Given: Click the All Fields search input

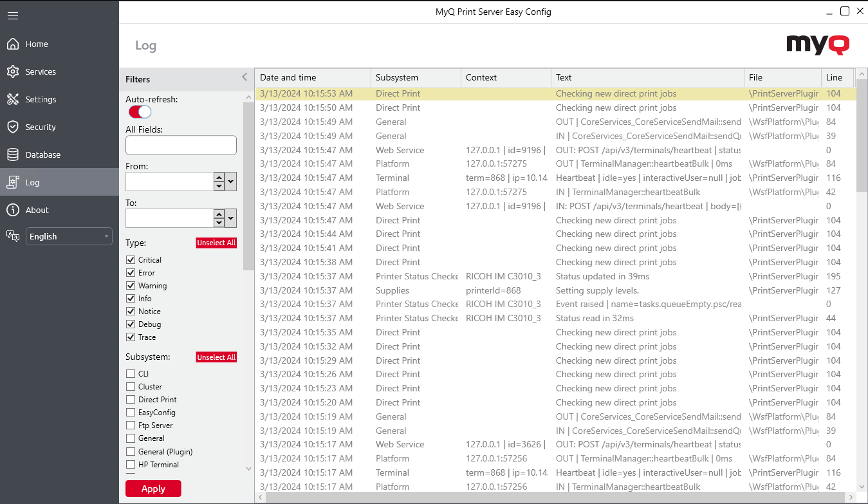Looking at the screenshot, I should tap(181, 145).
